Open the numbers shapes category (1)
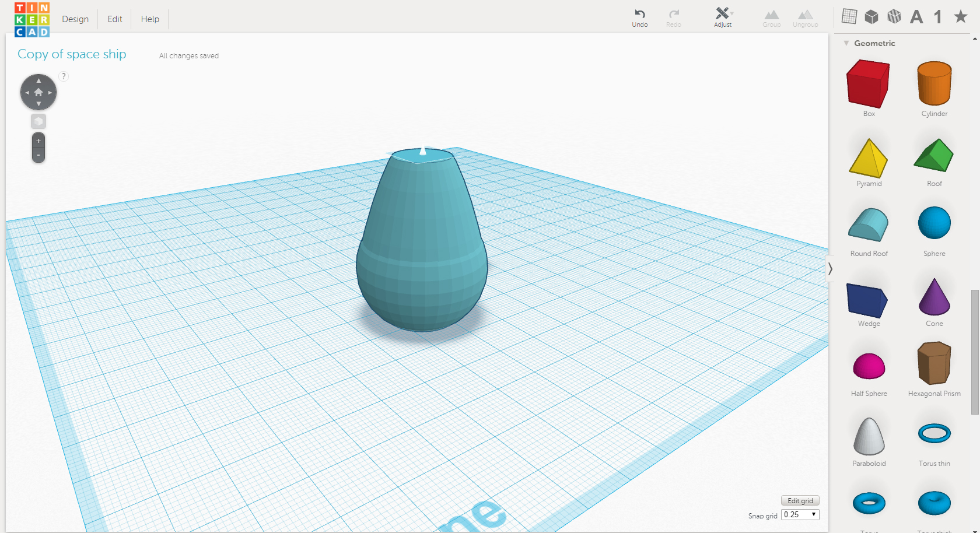Image resolution: width=980 pixels, height=533 pixels. coord(938,17)
